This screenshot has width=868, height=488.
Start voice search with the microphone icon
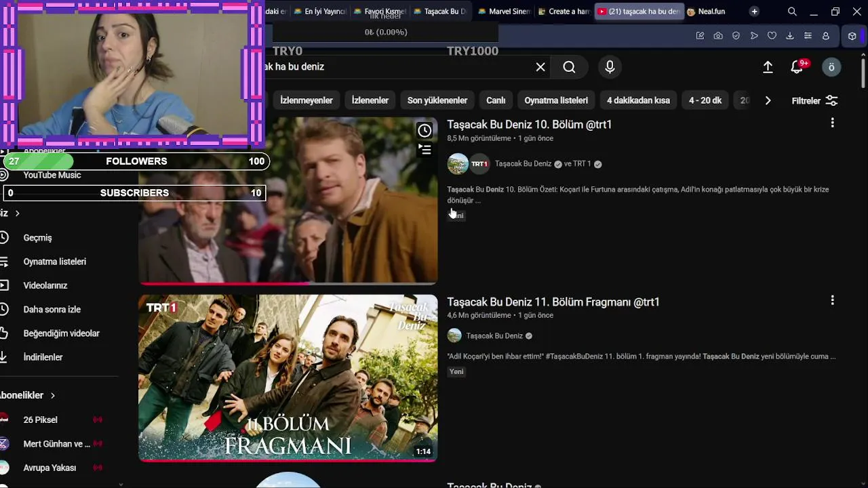coord(610,67)
